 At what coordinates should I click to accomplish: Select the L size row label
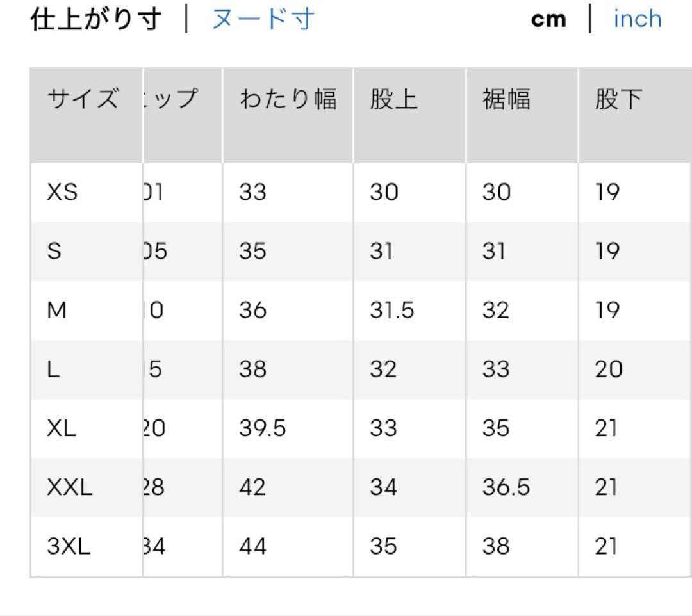point(53,369)
